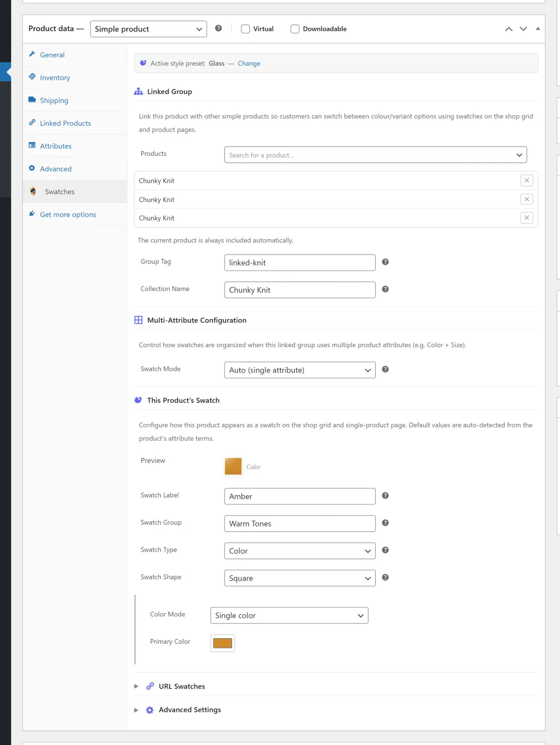Open the Linked Products tab
560x745 pixels.
[x=75, y=123]
